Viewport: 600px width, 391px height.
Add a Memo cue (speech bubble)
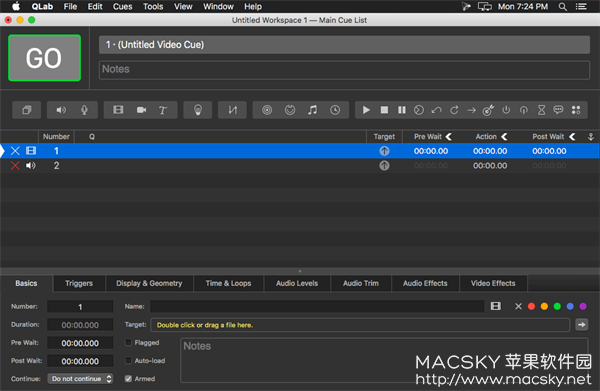point(558,110)
